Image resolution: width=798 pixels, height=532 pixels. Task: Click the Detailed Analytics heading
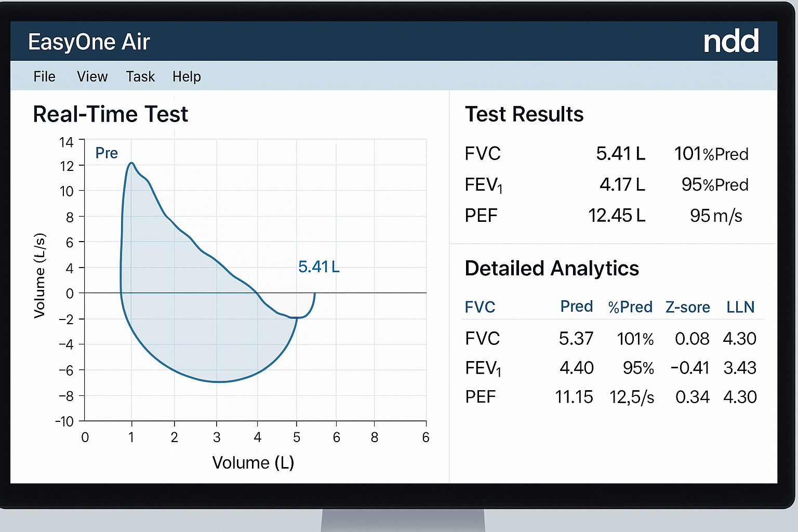(552, 269)
